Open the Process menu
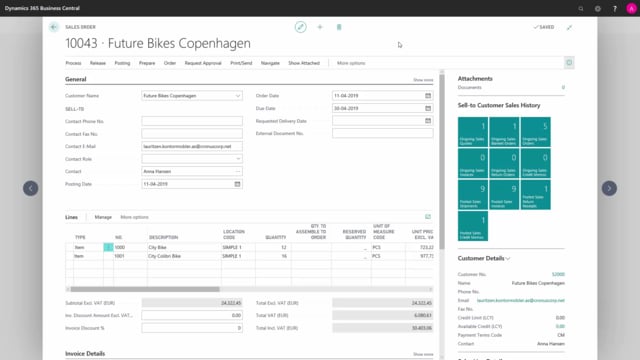 (73, 63)
